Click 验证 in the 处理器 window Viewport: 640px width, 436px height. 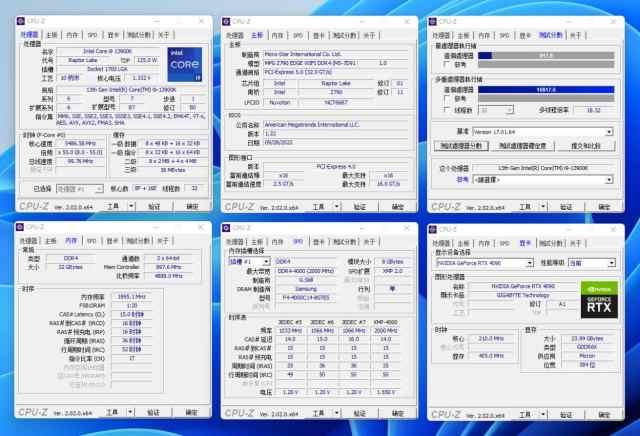154,207
